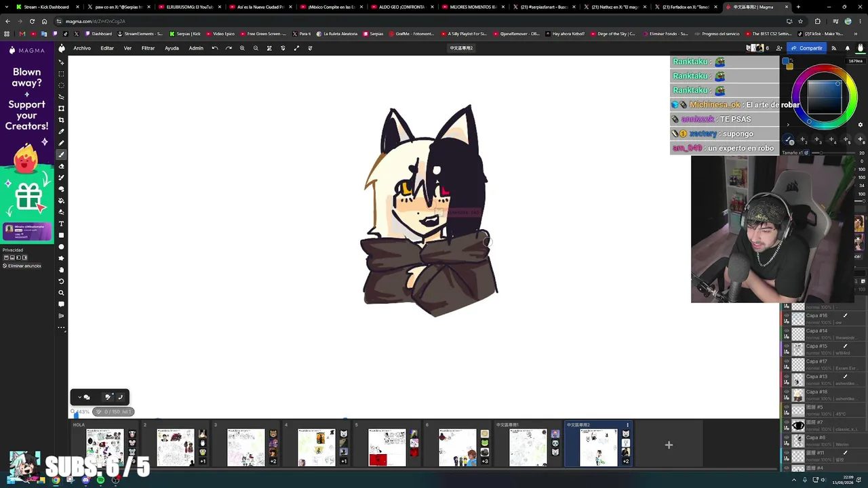The height and width of the screenshot is (488, 868).
Task: Toggle visibility of layer #7
Action: coord(787,423)
